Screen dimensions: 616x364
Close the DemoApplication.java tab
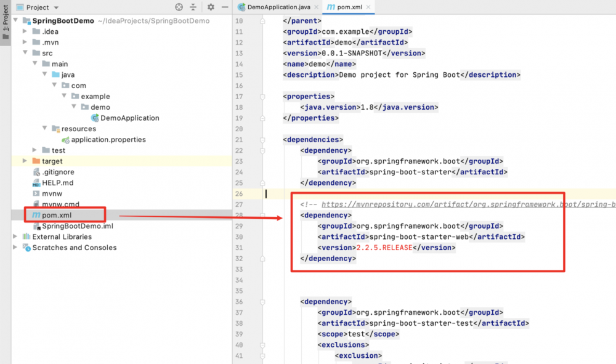tap(316, 7)
